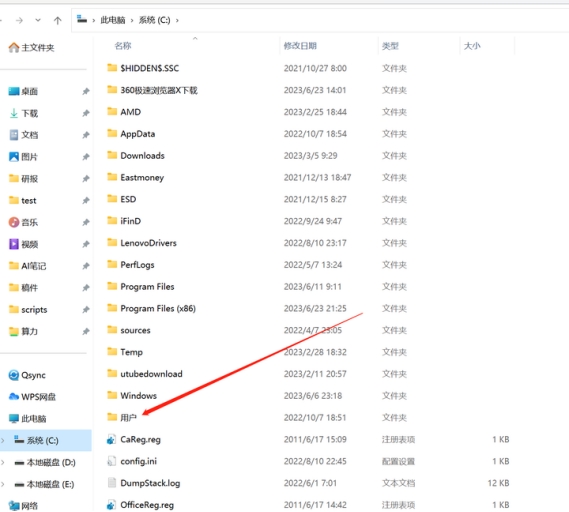Open the recent locations chevron dropdown

38,20
